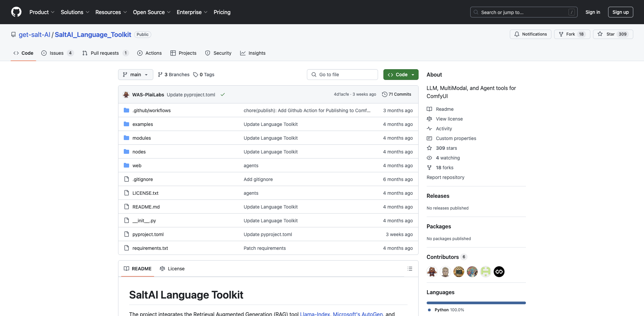
Task: Click the first contributor avatar
Action: pos(432,272)
